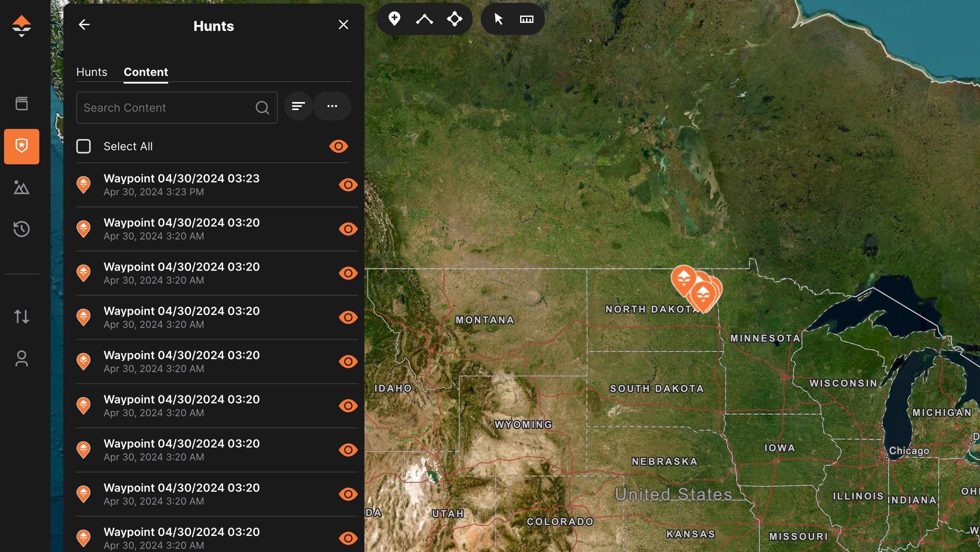Switch to the Content tab
Image resolution: width=980 pixels, height=552 pixels.
click(x=145, y=72)
